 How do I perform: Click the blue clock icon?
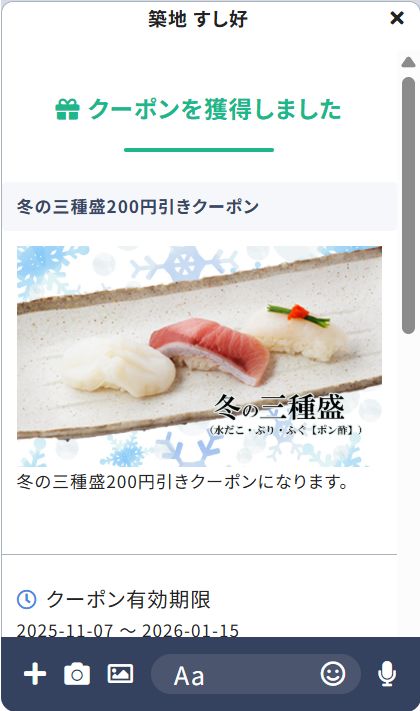point(26,599)
